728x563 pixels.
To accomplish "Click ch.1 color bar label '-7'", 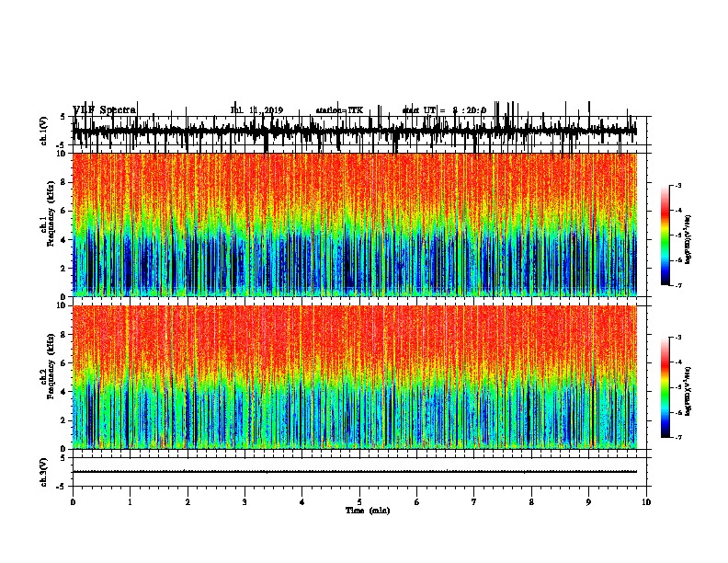I will pos(677,285).
